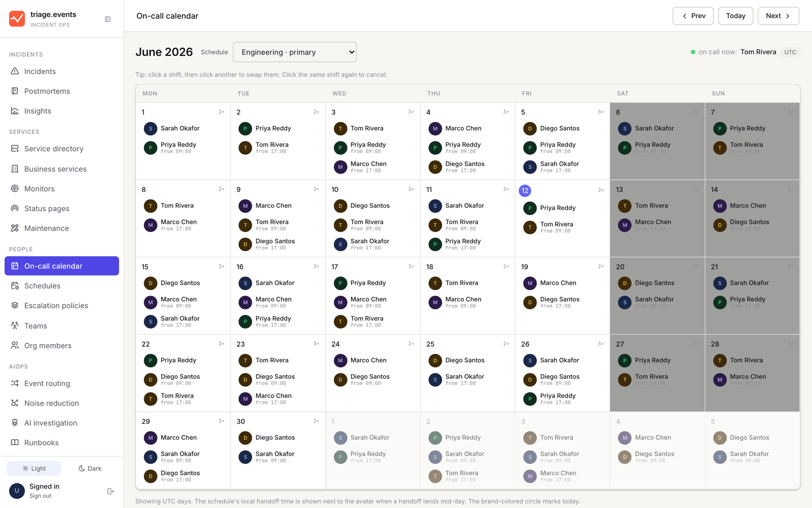
Task: Click the Schedules calendar-clock icon
Action: 15,285
